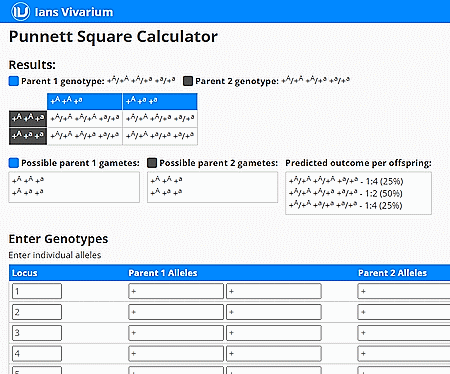This screenshot has height=374, width=450.
Task: Focus first Parent 1 allele field for locus 2
Action: click(176, 312)
